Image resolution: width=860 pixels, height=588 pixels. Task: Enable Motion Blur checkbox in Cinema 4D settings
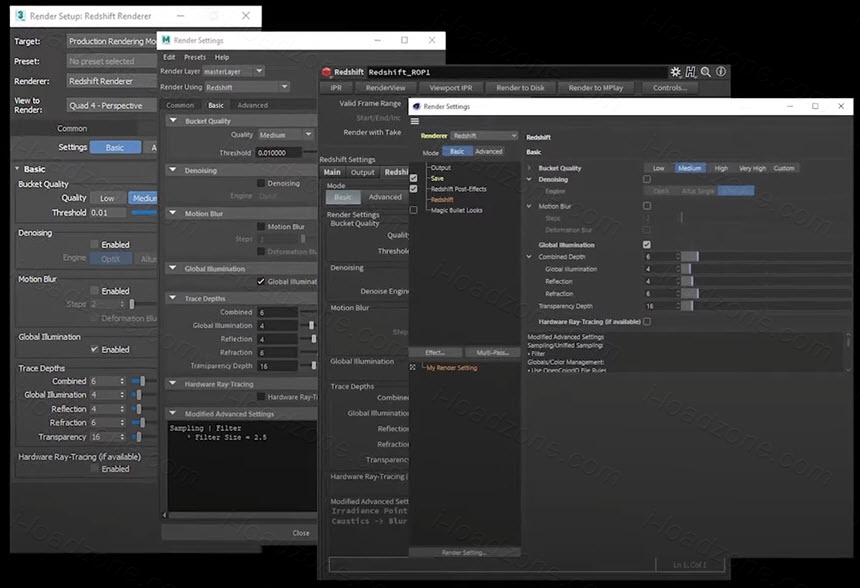(647, 206)
